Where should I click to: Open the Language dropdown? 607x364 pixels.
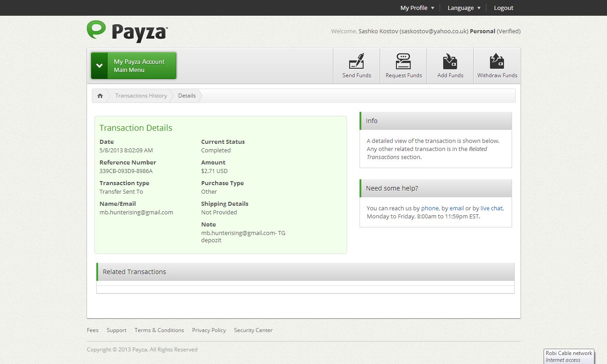pyautogui.click(x=464, y=8)
